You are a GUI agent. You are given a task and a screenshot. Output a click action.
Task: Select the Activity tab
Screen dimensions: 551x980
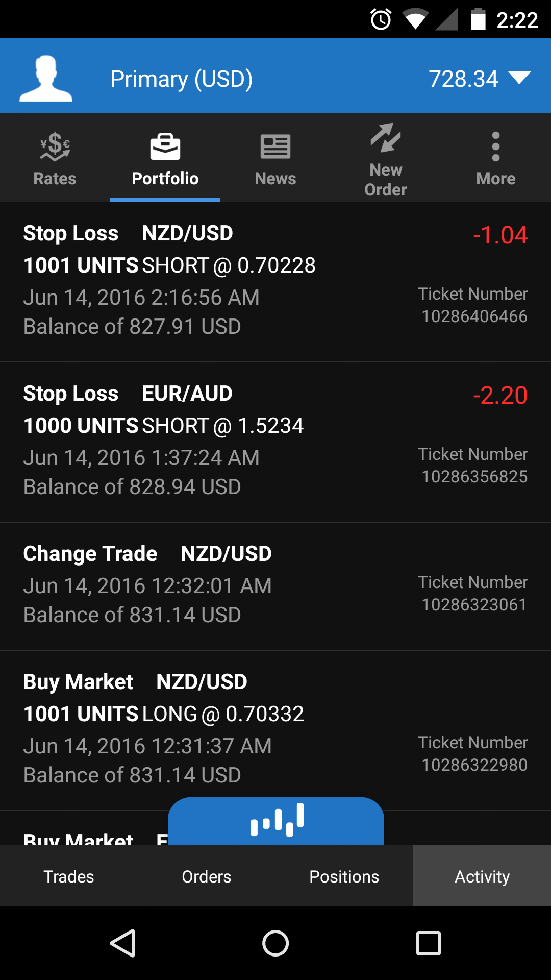coord(482,876)
